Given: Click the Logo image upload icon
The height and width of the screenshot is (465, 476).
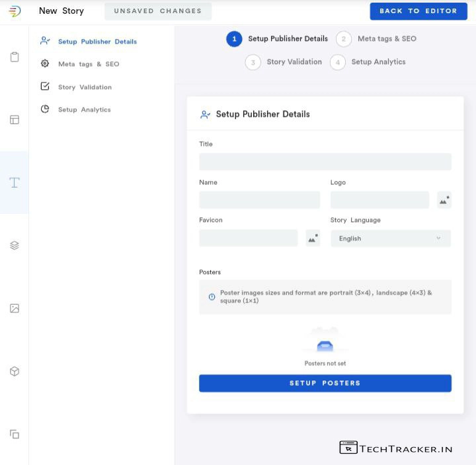Looking at the screenshot, I should (444, 200).
